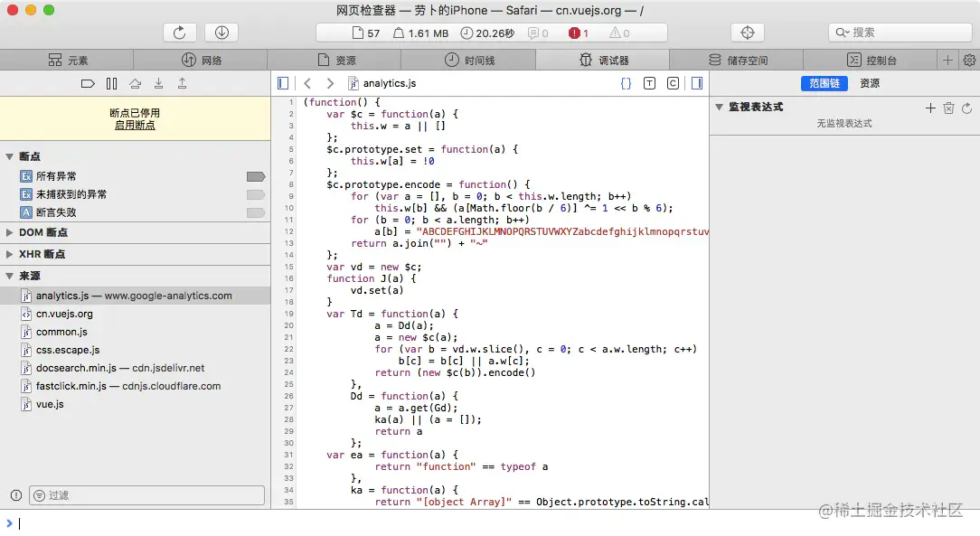Image resolution: width=980 pixels, height=536 pixels.
Task: Click the resource count 57 indicator
Action: click(365, 33)
